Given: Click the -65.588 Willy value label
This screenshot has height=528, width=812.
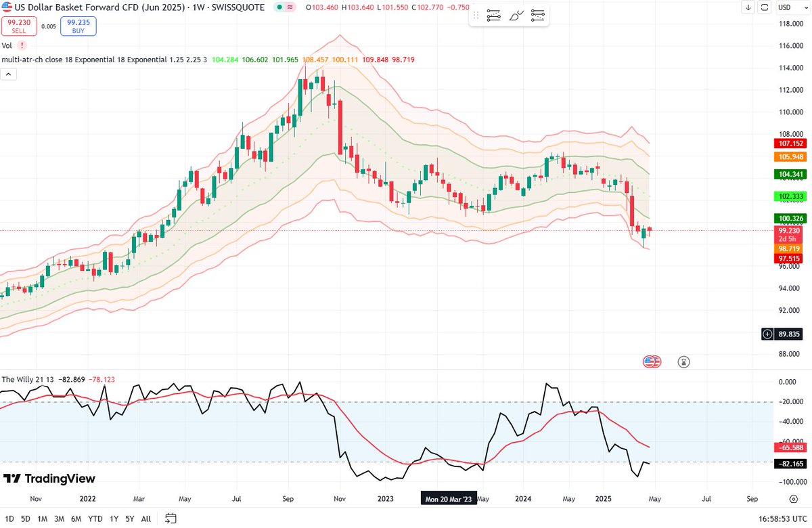Looking at the screenshot, I should coord(791,447).
